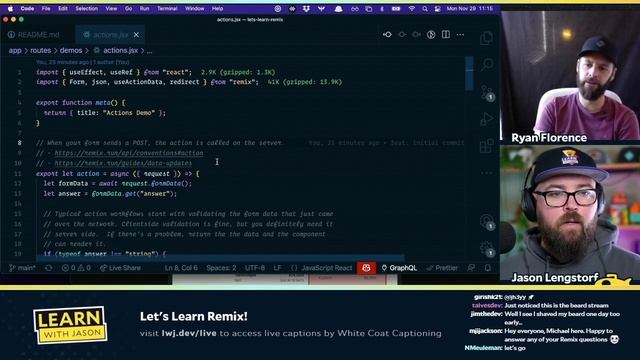The width and height of the screenshot is (640, 360).
Task: Open feedback icon in status bar
Action: coord(471,268)
